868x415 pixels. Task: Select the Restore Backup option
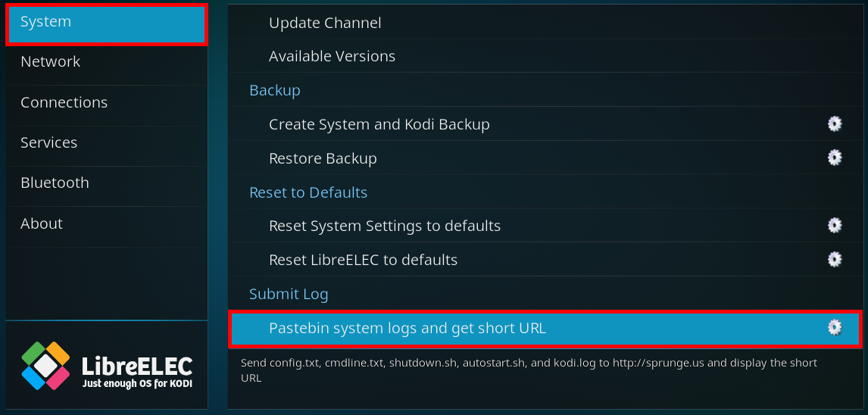[545, 158]
